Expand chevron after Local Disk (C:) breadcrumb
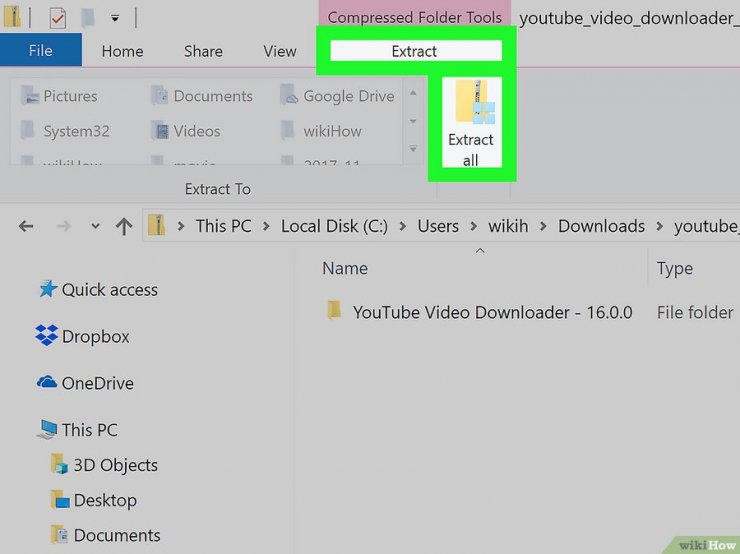This screenshot has width=740, height=554. coord(403,227)
